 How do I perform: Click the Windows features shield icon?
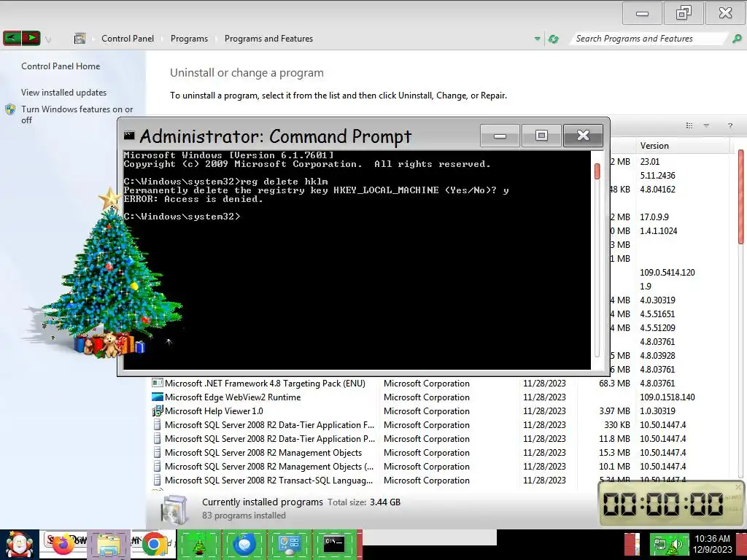[10, 109]
